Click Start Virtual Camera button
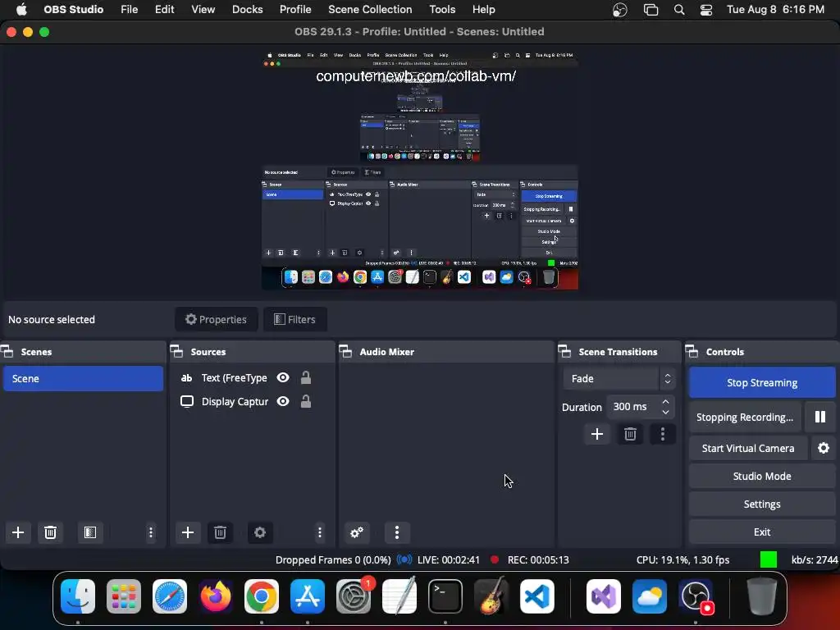Viewport: 840px width, 630px height. tap(748, 448)
